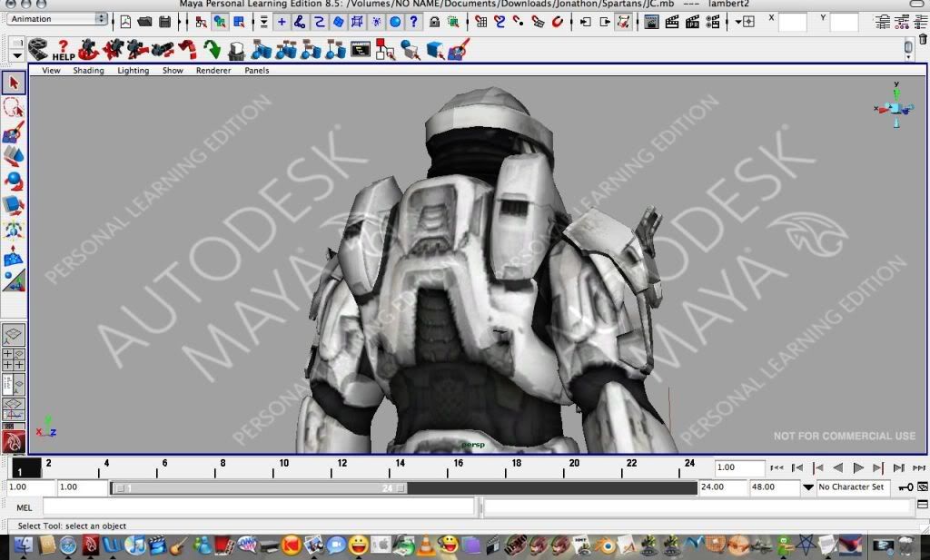Click the red HELP shelf icon
The height and width of the screenshot is (560, 930).
coord(63,50)
